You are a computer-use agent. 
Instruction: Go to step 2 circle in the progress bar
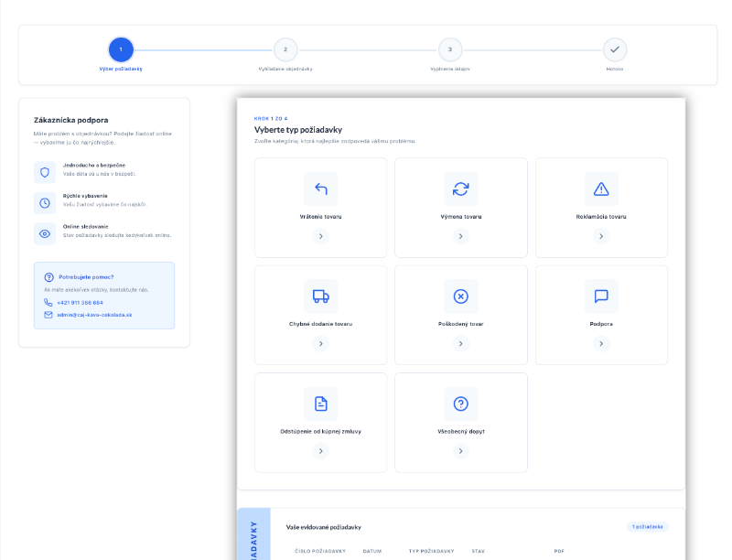coord(285,49)
